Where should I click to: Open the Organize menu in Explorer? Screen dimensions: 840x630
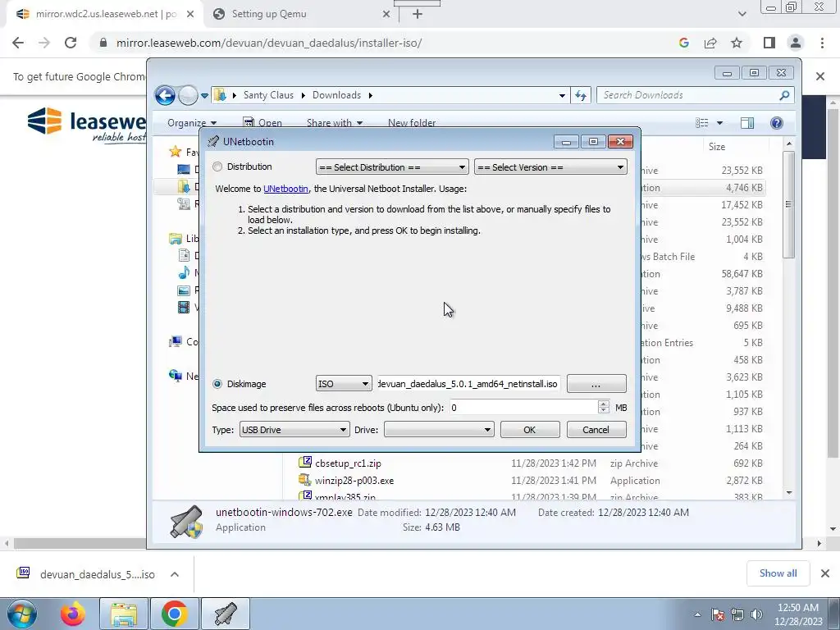point(192,123)
